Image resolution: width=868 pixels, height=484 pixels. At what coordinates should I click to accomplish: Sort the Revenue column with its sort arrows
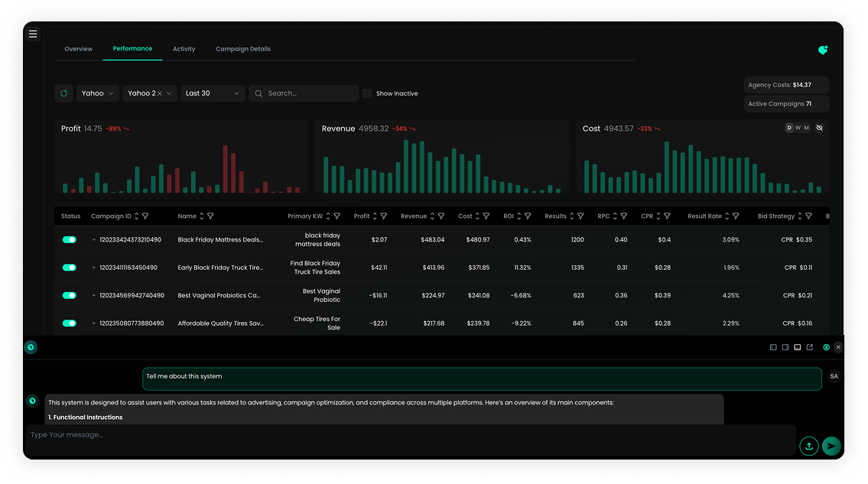click(432, 216)
